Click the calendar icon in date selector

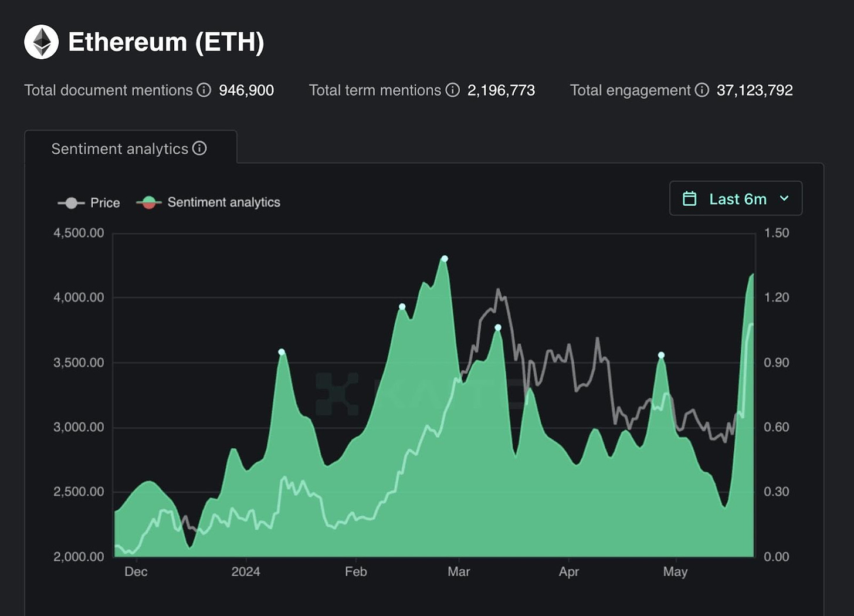(690, 199)
